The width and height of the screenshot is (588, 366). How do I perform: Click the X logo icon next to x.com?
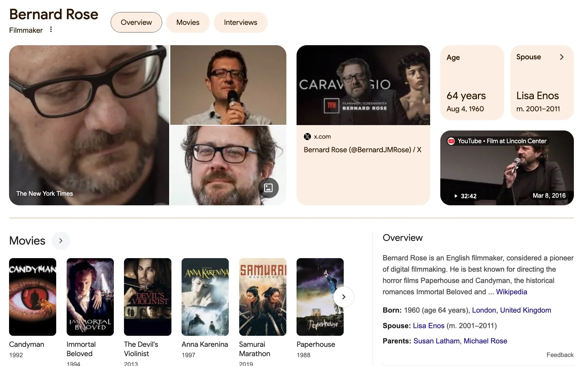[307, 137]
